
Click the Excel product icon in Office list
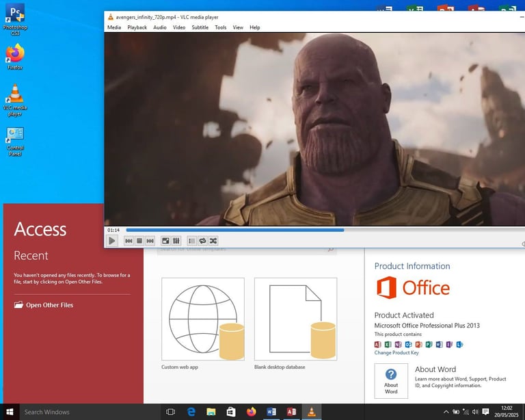click(x=388, y=344)
